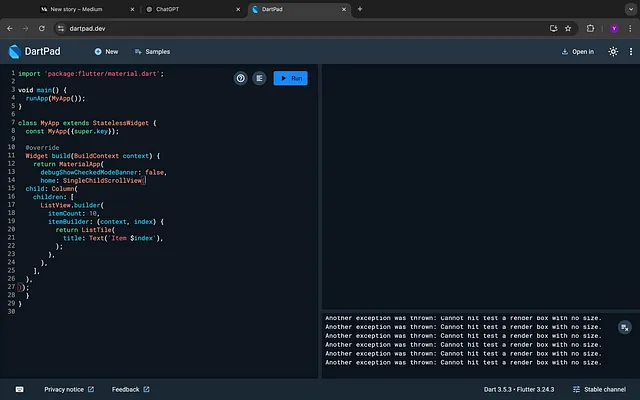Click the 'child: Column(' line
This screenshot has width=640, height=400.
[x=51, y=189]
